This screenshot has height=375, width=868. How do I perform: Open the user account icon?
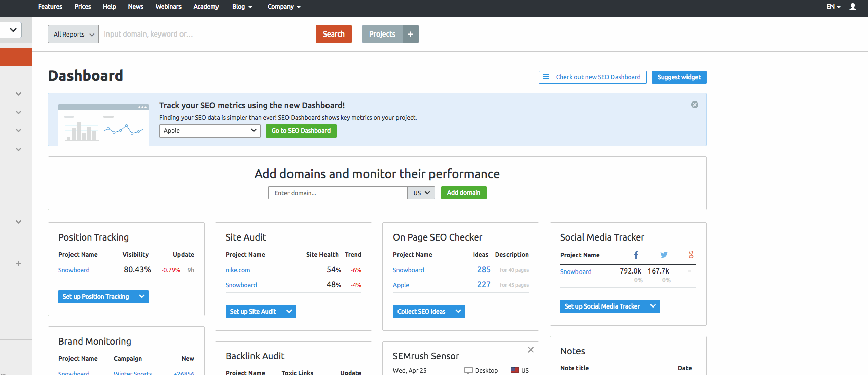pos(853,7)
